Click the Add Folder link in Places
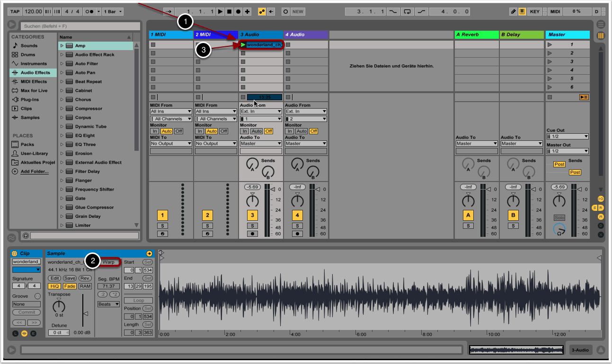Screen dimensions: 612x364 pos(34,172)
